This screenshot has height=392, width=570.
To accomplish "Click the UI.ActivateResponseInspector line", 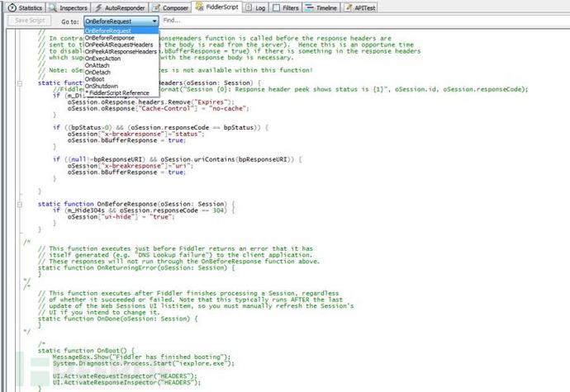I will [127, 383].
